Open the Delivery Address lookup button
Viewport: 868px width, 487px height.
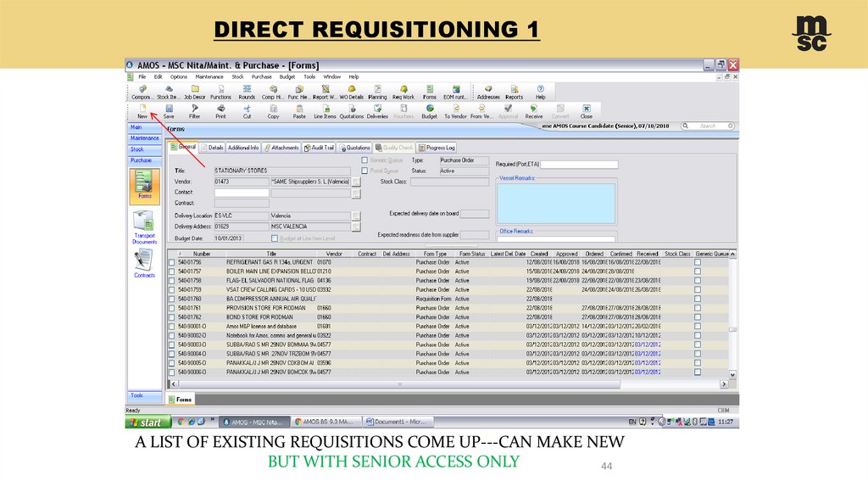[x=356, y=227]
